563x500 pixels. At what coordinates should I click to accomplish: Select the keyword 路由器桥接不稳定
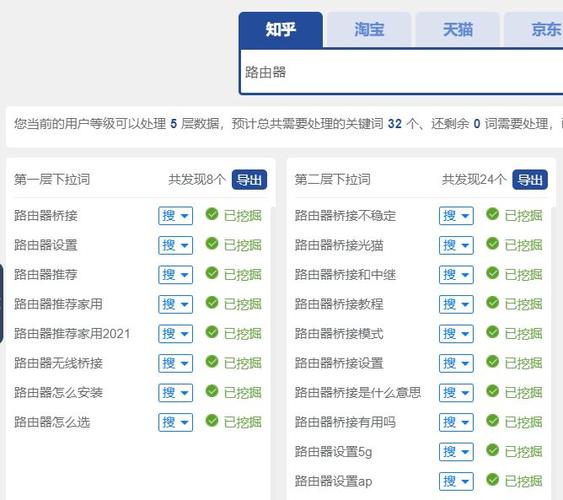click(345, 216)
